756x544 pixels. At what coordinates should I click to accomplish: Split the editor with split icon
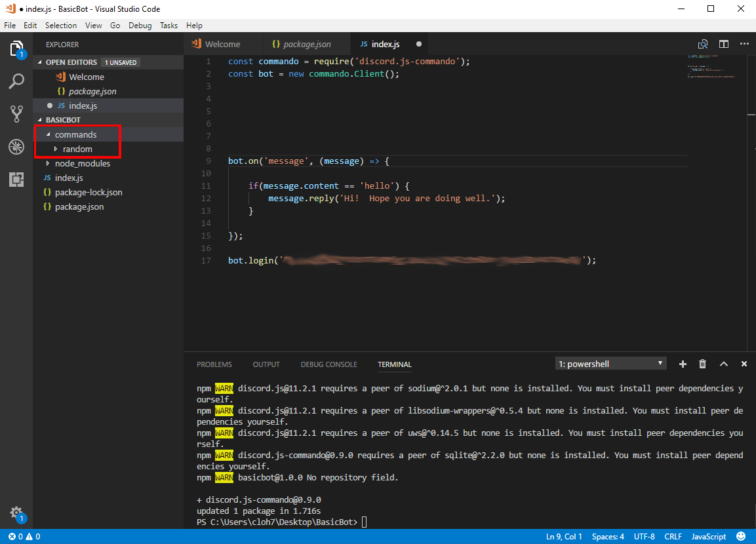pyautogui.click(x=724, y=44)
